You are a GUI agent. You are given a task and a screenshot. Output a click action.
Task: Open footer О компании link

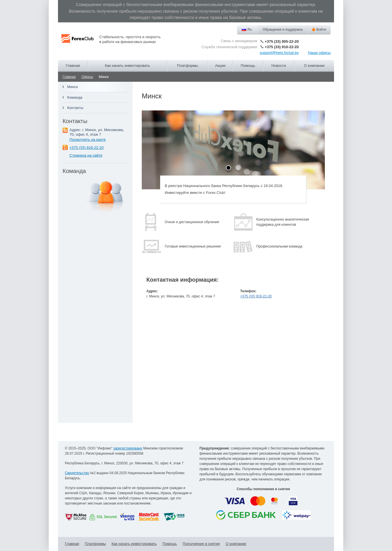[236, 544]
